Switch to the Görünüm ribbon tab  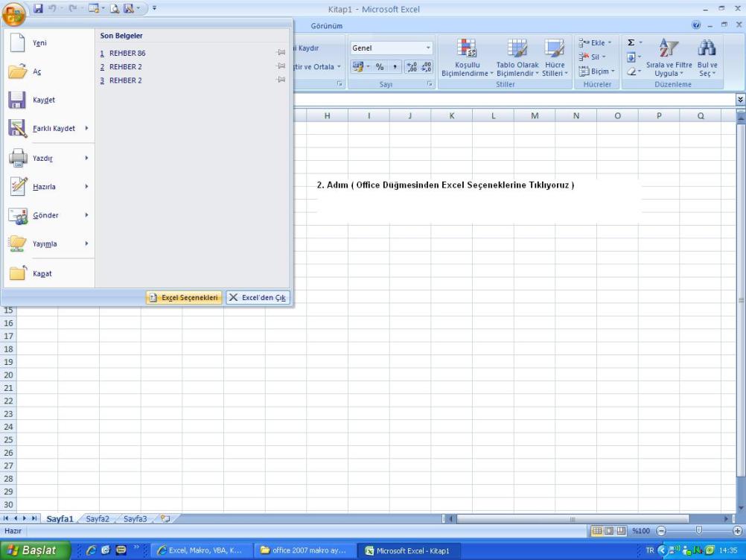(326, 26)
